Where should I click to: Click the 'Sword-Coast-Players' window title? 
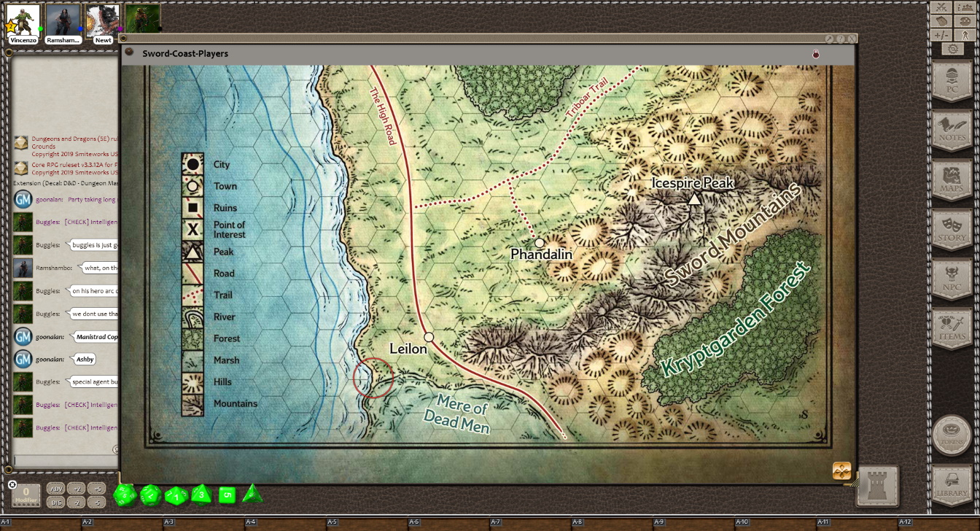coord(185,53)
